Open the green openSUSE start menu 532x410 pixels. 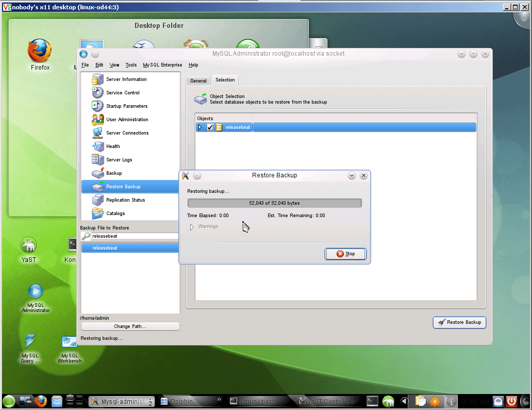pyautogui.click(x=9, y=402)
